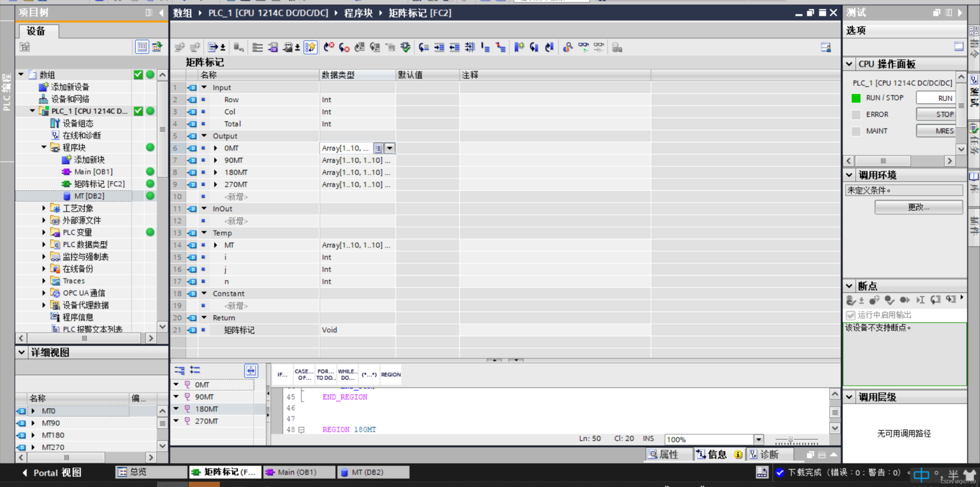Open the data type dropdown for 0MT
980x487 pixels.
click(390, 148)
